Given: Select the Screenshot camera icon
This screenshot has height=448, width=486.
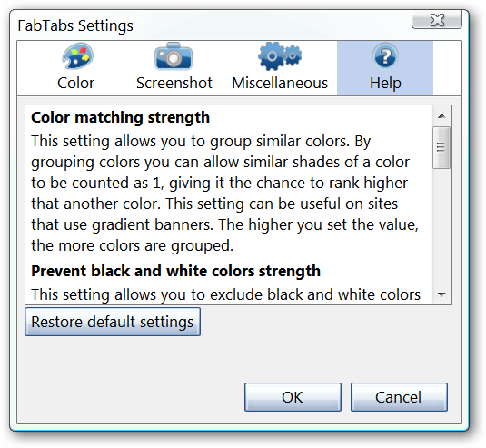Looking at the screenshot, I should coord(174,56).
